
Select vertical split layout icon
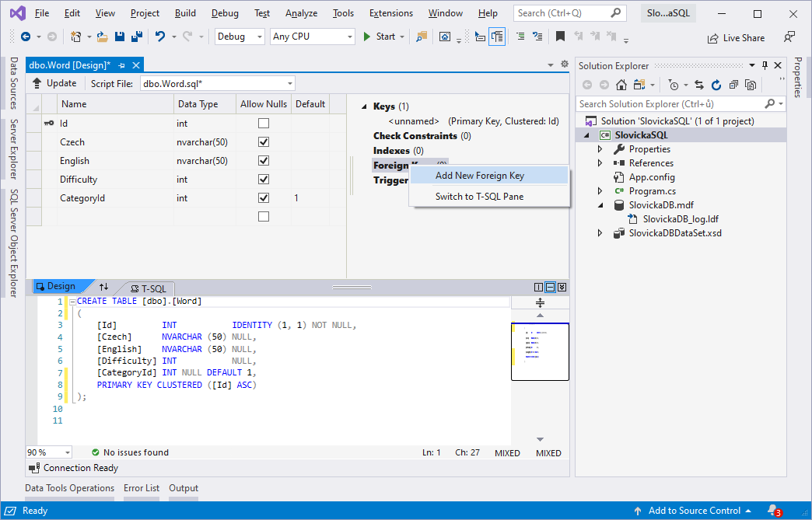point(538,287)
